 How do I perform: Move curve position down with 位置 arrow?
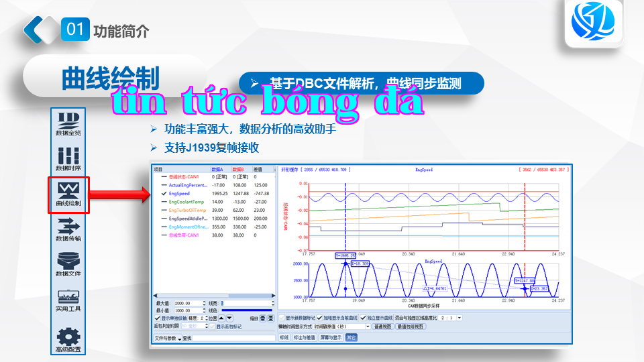229,318
